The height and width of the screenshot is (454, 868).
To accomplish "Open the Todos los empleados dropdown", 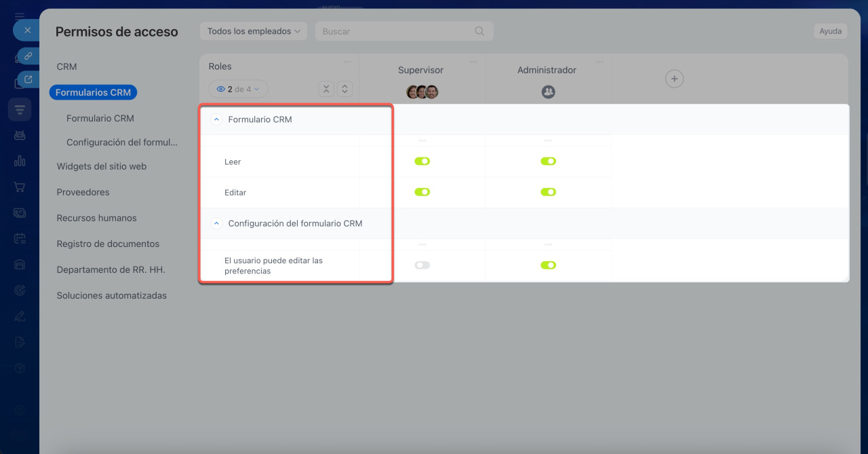I will click(253, 31).
